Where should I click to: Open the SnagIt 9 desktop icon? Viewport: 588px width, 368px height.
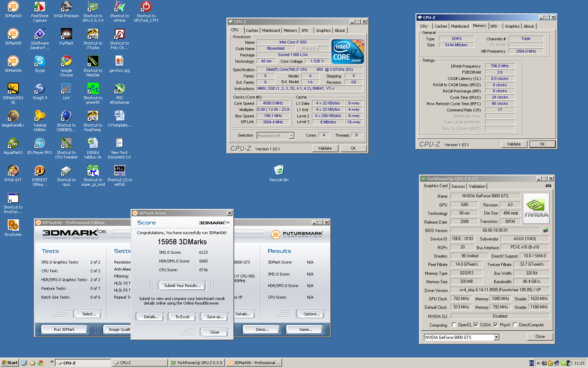40,92
